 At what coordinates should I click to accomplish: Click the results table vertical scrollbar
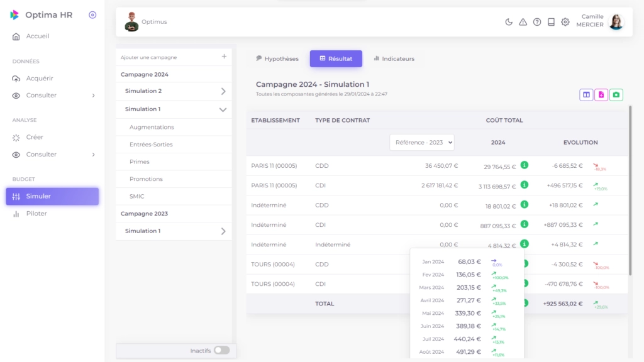coord(630,189)
